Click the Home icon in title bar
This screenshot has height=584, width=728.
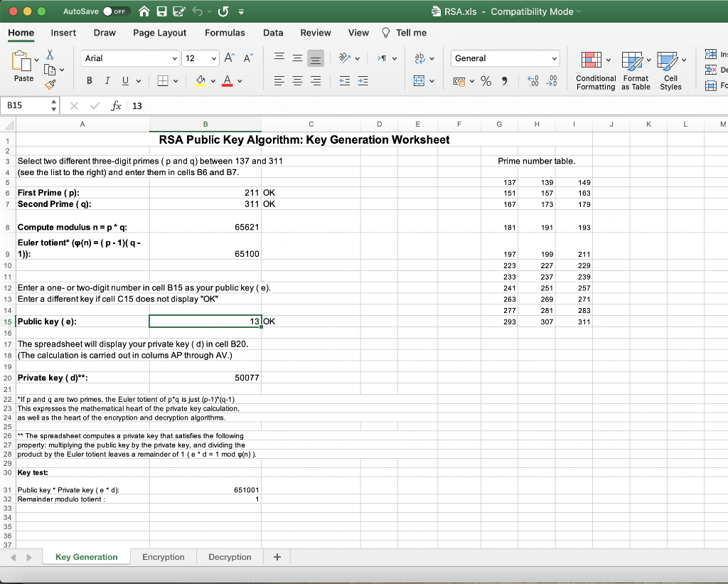[x=144, y=11]
